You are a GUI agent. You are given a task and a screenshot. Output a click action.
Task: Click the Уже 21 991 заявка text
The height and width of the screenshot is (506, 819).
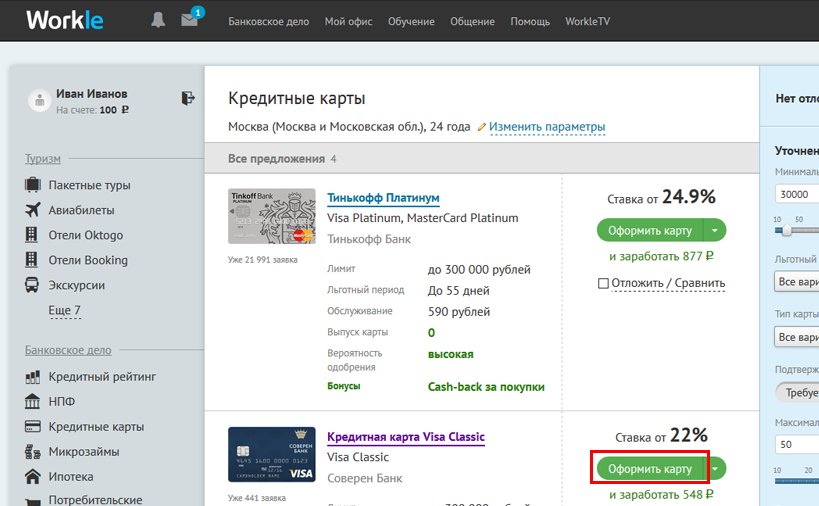tap(263, 260)
